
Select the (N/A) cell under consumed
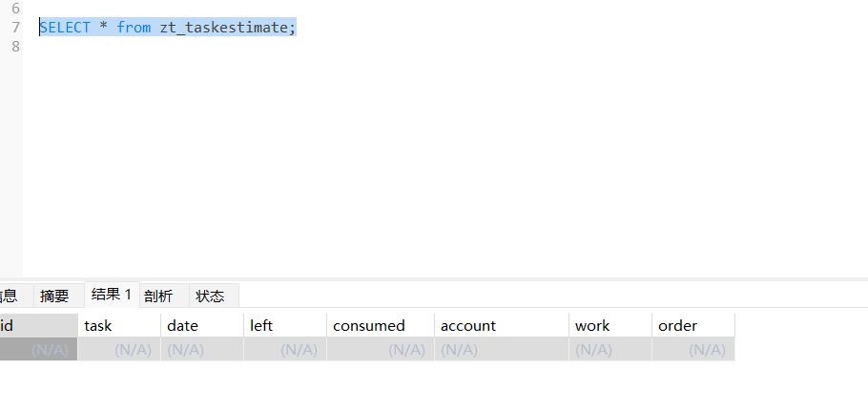coord(380,349)
